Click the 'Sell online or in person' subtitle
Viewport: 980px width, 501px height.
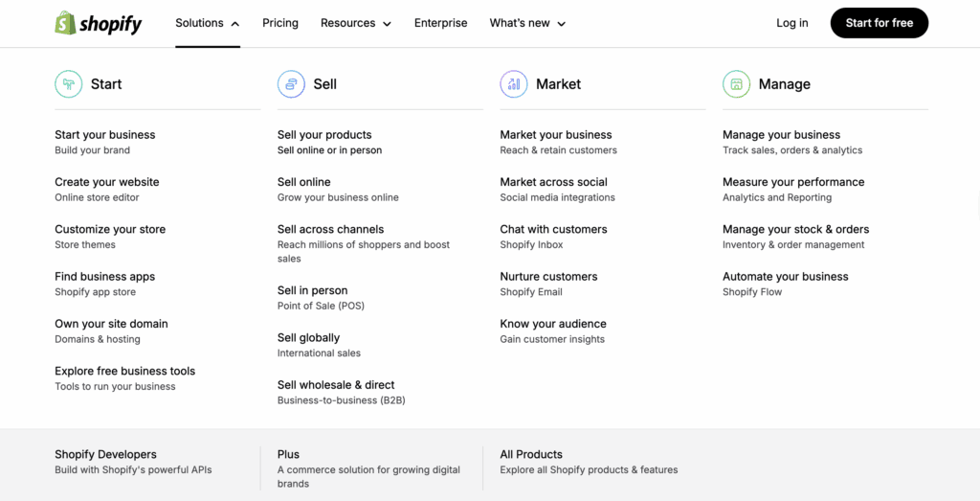pyautogui.click(x=329, y=150)
